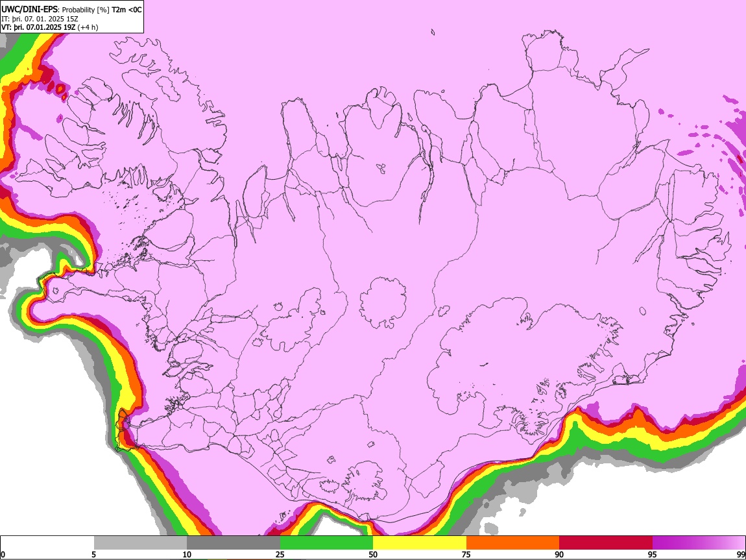Click the legend value '75'

466,555
